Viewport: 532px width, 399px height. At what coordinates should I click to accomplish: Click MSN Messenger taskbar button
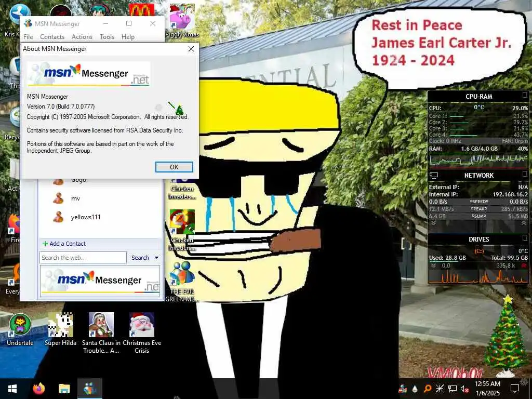(x=90, y=389)
